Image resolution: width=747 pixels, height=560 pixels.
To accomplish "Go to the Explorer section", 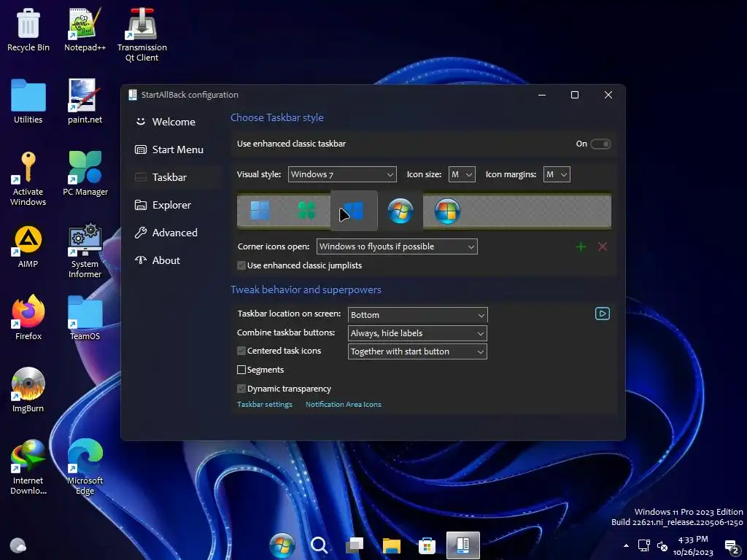I will click(x=174, y=205).
